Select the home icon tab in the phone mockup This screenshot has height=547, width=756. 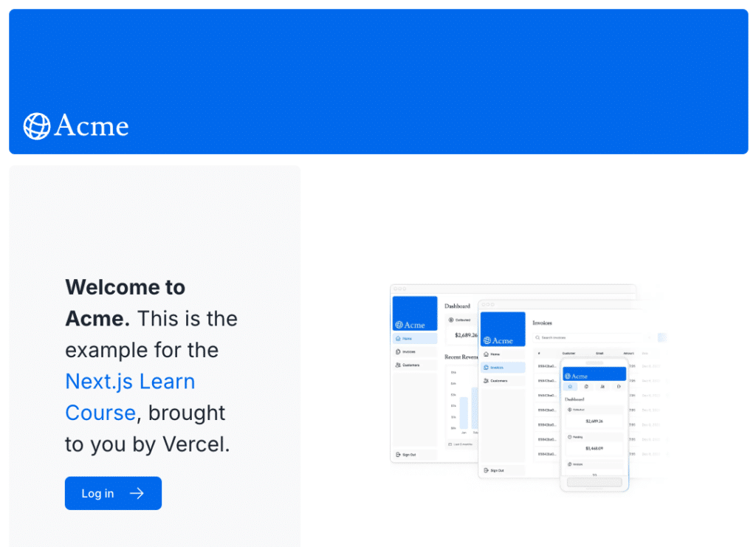(570, 386)
